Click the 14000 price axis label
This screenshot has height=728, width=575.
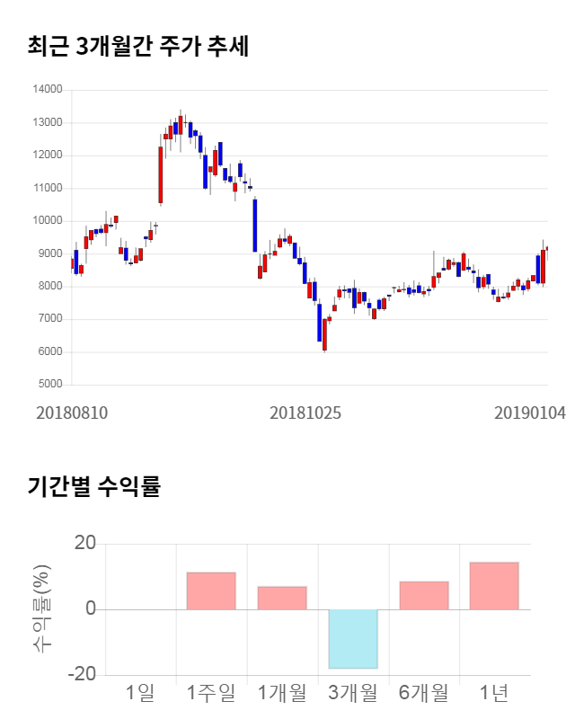click(x=47, y=90)
